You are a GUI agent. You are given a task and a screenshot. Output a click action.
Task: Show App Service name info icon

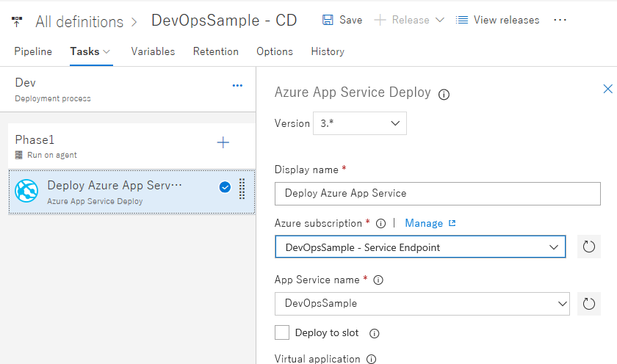coord(378,280)
